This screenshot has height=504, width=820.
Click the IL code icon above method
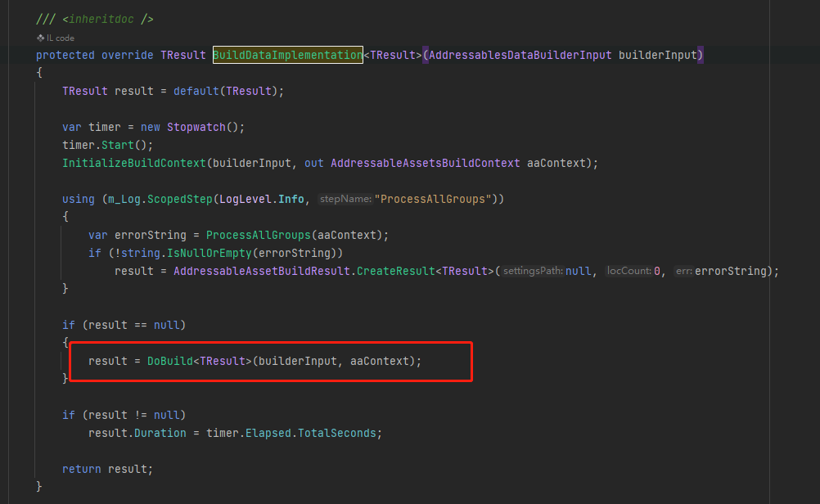[x=40, y=38]
